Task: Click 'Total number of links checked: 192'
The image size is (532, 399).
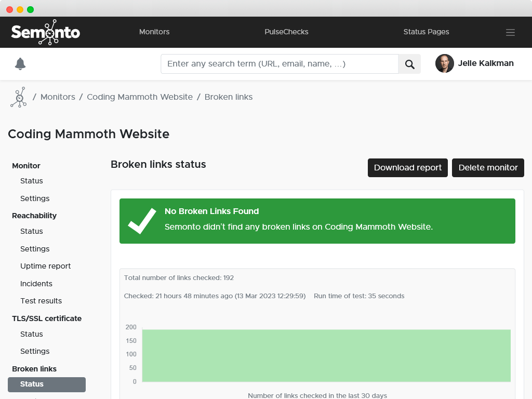Action: tap(179, 278)
